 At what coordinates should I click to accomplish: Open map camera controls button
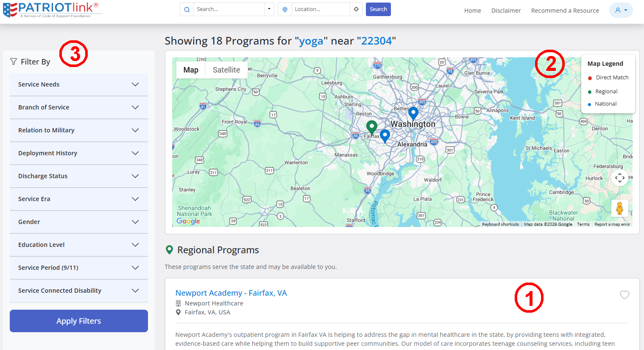click(620, 177)
